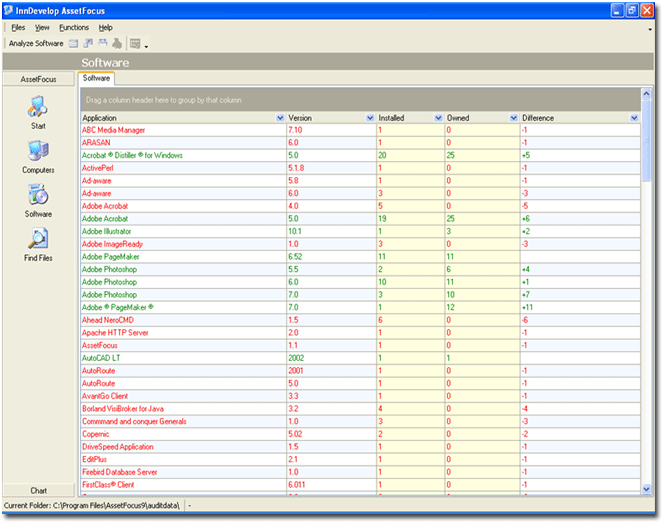Select FirstClass Client row
Screen dimensions: 666x524
coord(361,485)
